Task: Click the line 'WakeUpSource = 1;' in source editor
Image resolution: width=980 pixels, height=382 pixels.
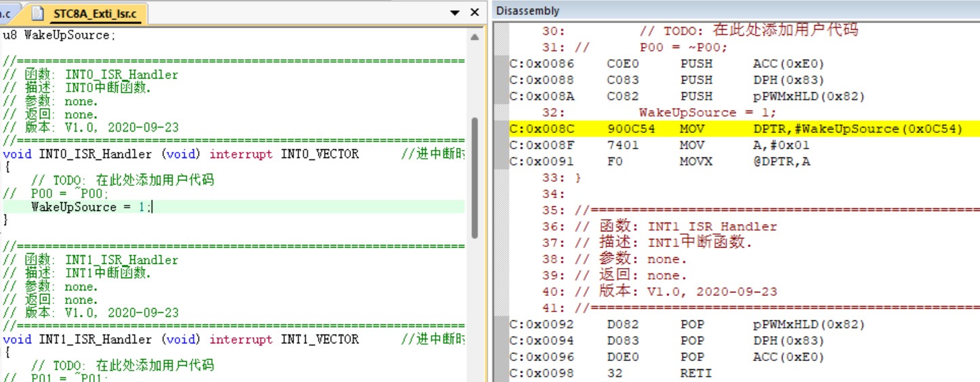Action: coord(93,207)
